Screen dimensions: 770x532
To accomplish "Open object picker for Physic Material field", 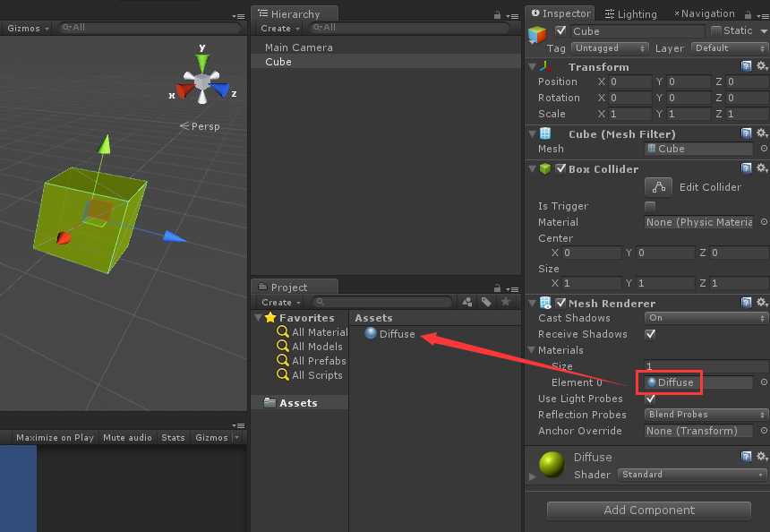I will point(764,222).
